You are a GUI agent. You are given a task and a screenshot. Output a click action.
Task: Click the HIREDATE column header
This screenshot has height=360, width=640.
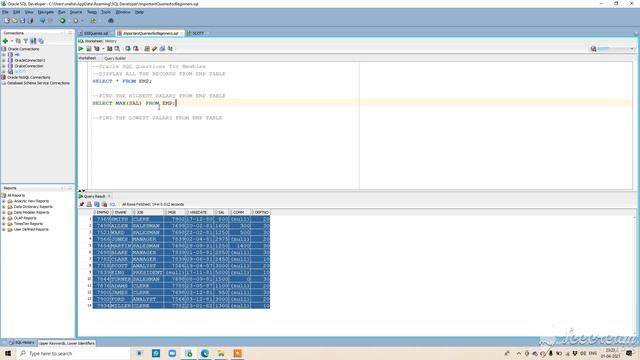click(x=199, y=212)
